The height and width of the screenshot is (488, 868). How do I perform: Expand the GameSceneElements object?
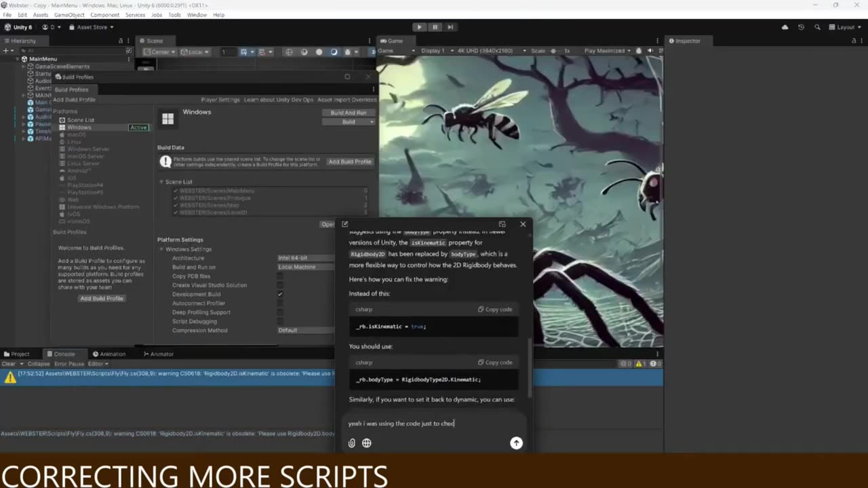pyautogui.click(x=24, y=66)
